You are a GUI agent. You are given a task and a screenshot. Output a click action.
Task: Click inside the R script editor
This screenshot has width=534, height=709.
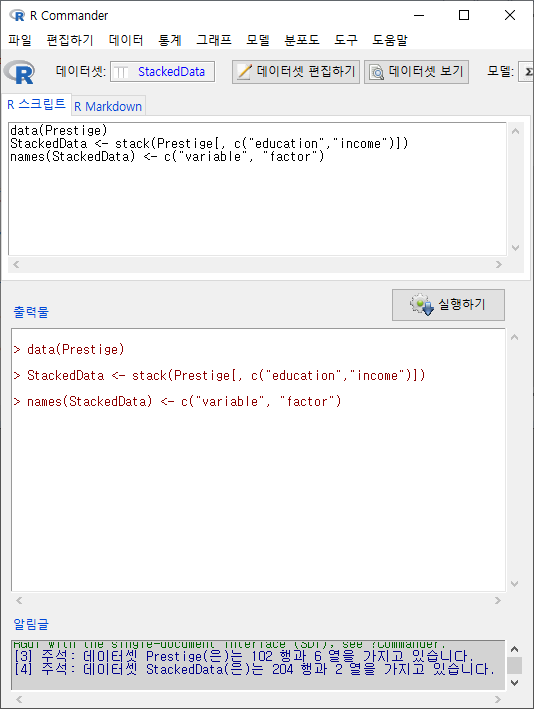click(x=257, y=189)
